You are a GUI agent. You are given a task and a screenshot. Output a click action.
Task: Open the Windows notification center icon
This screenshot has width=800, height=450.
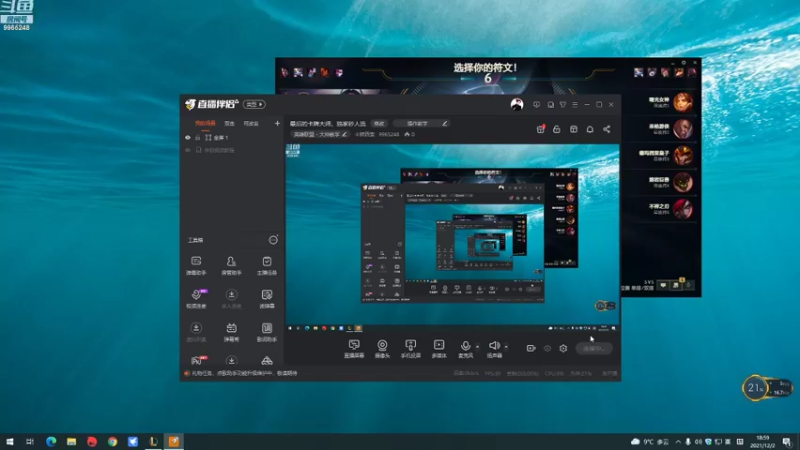click(x=787, y=441)
